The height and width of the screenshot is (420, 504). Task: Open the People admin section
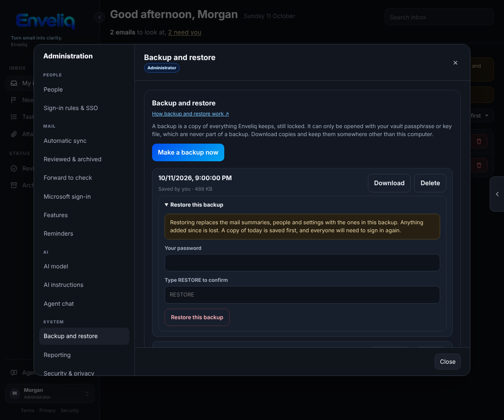coord(84,89)
